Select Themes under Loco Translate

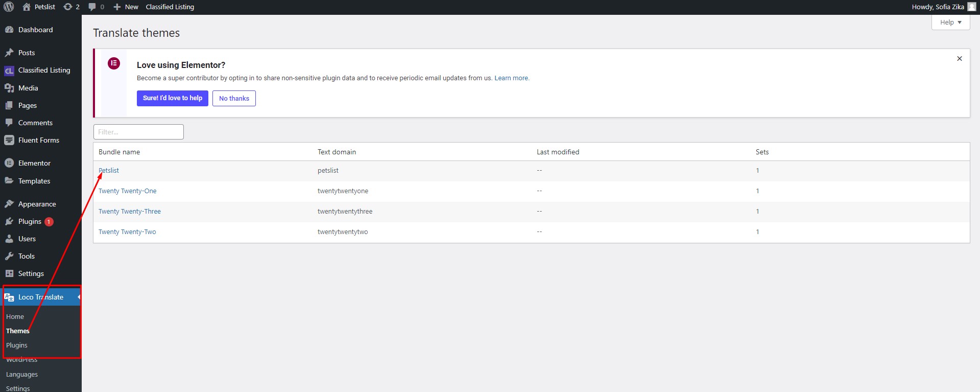18,331
